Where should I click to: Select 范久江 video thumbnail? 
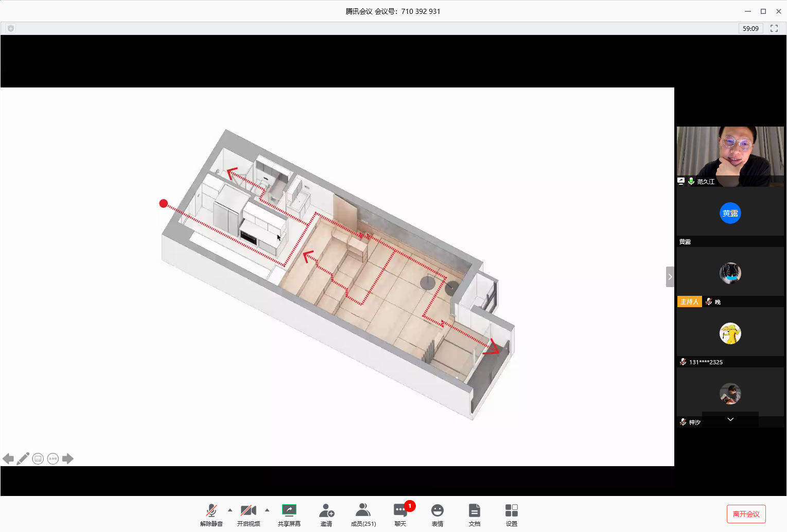[x=730, y=156]
